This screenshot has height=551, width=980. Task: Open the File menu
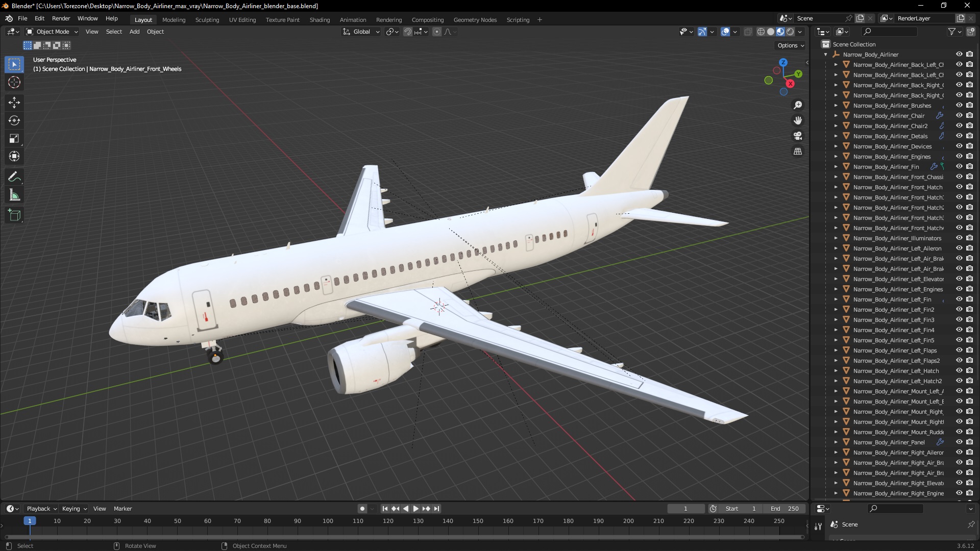click(x=22, y=18)
